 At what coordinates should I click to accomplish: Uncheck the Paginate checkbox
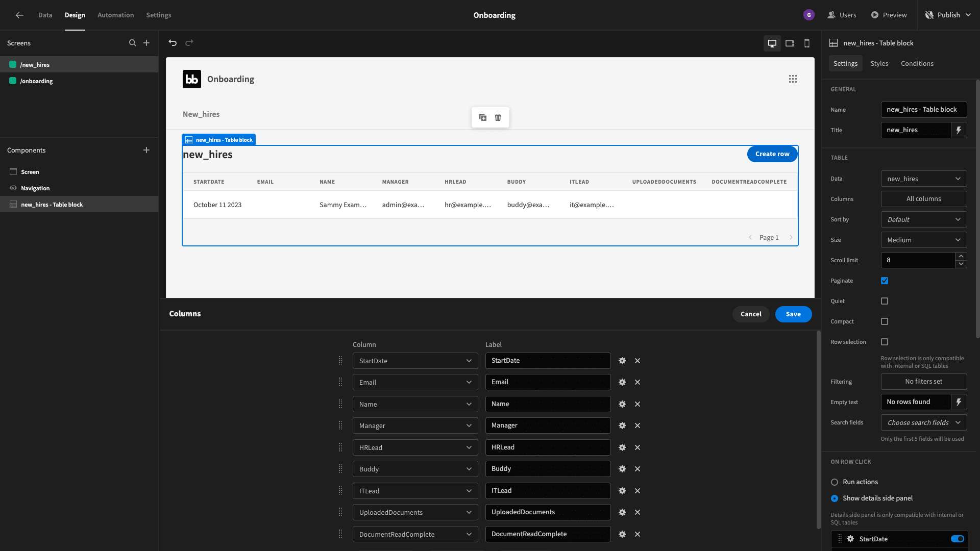(x=885, y=281)
